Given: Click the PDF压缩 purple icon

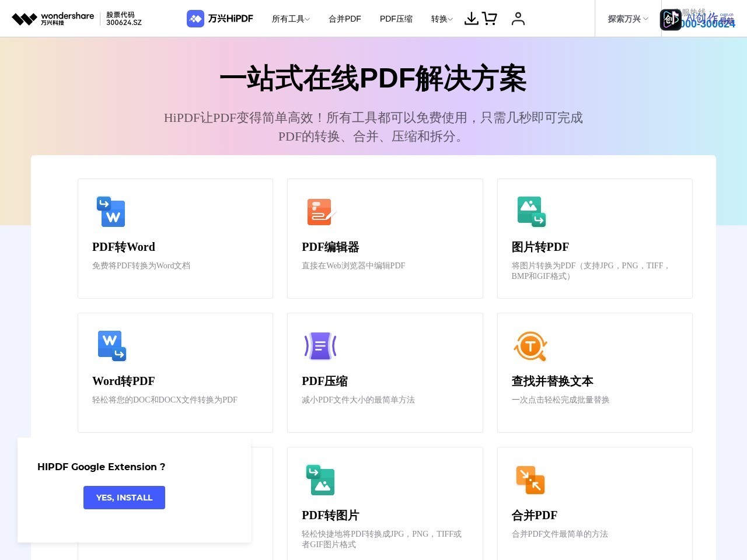Looking at the screenshot, I should click(320, 346).
